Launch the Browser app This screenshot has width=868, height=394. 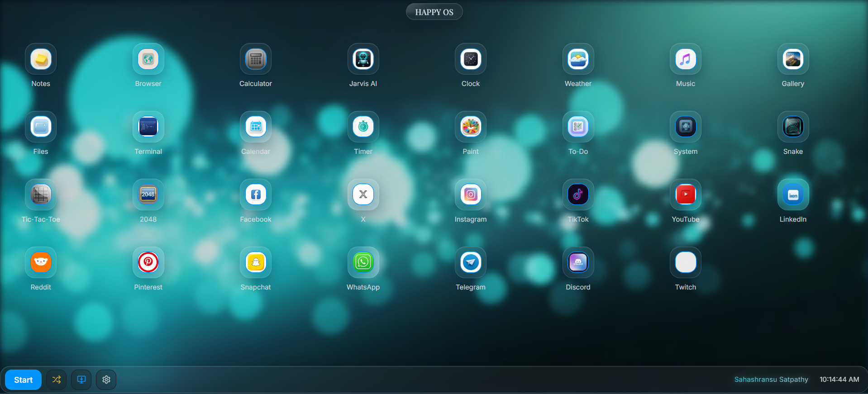pyautogui.click(x=148, y=59)
